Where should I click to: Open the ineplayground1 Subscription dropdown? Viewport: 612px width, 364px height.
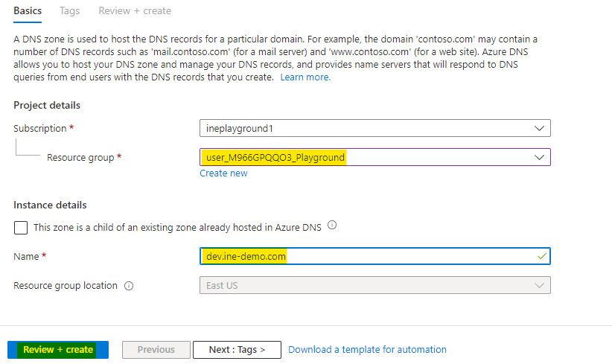(x=374, y=128)
